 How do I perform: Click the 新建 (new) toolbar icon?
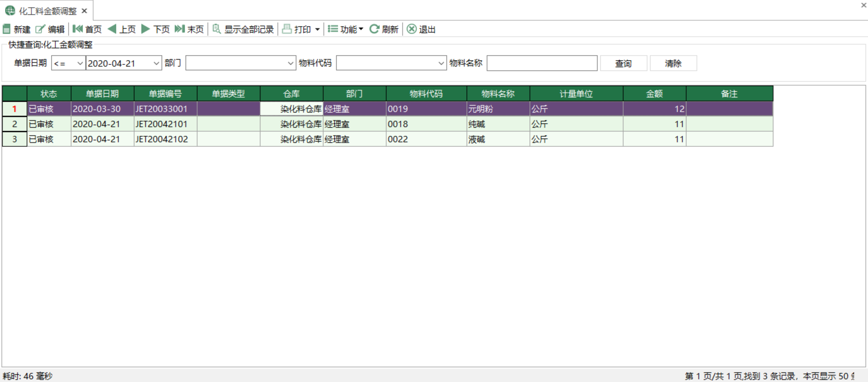[7, 29]
